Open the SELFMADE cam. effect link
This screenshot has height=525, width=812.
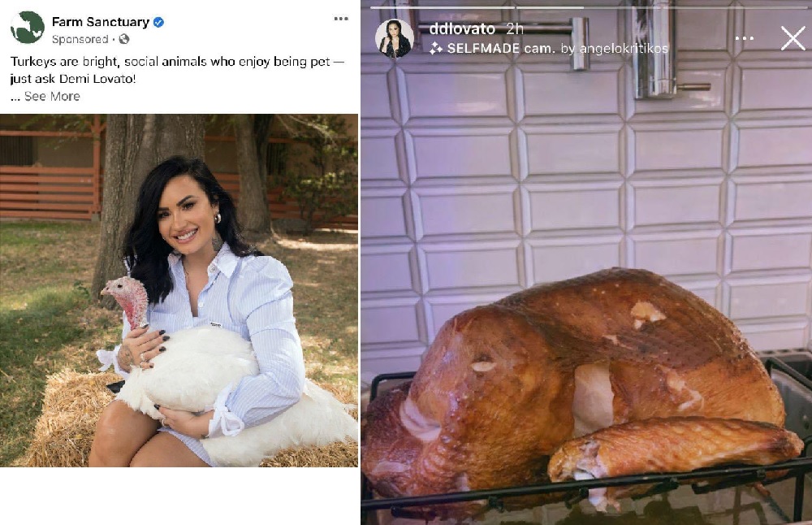coord(501,48)
